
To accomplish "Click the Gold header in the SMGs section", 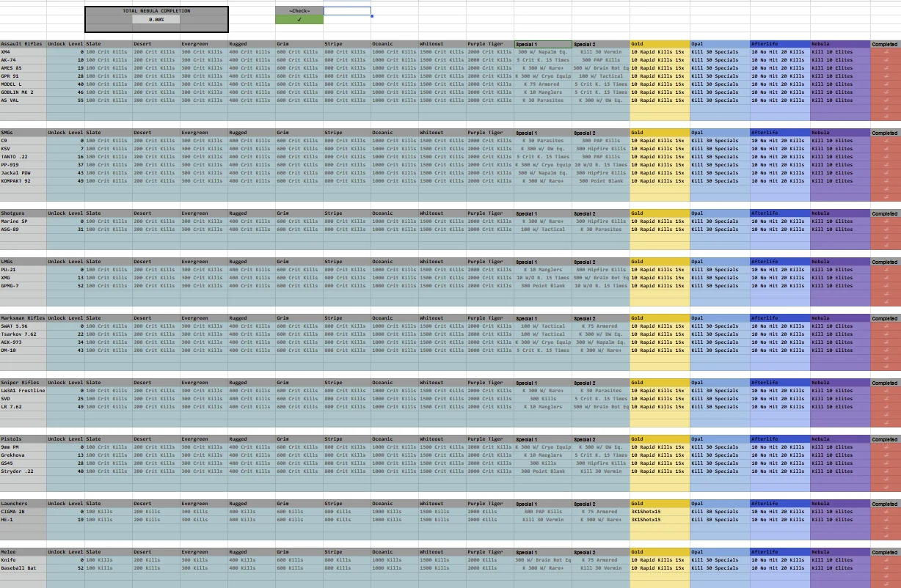I will coord(660,133).
